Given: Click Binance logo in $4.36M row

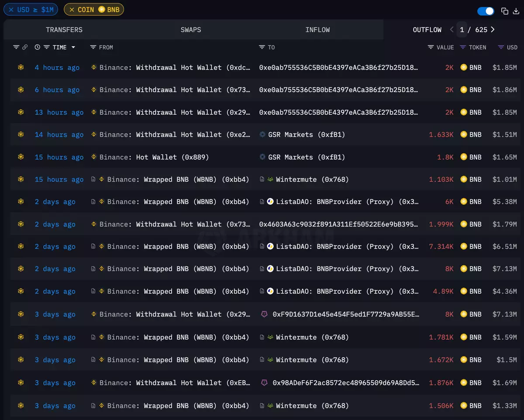Looking at the screenshot, I should 101,291.
